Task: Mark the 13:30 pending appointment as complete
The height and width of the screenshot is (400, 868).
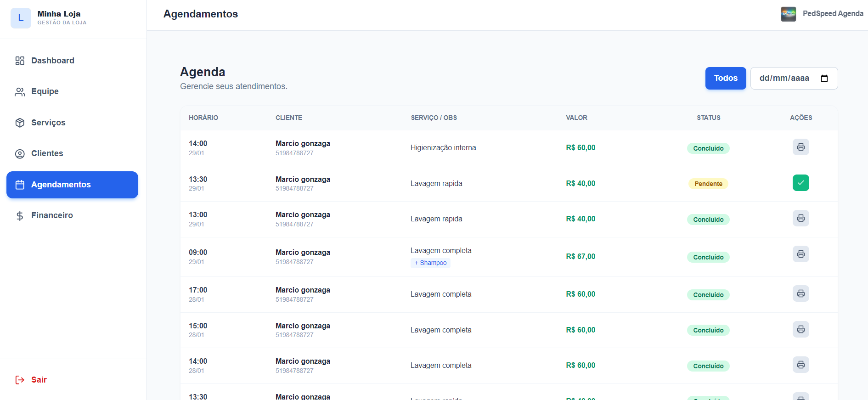Action: [x=800, y=183]
